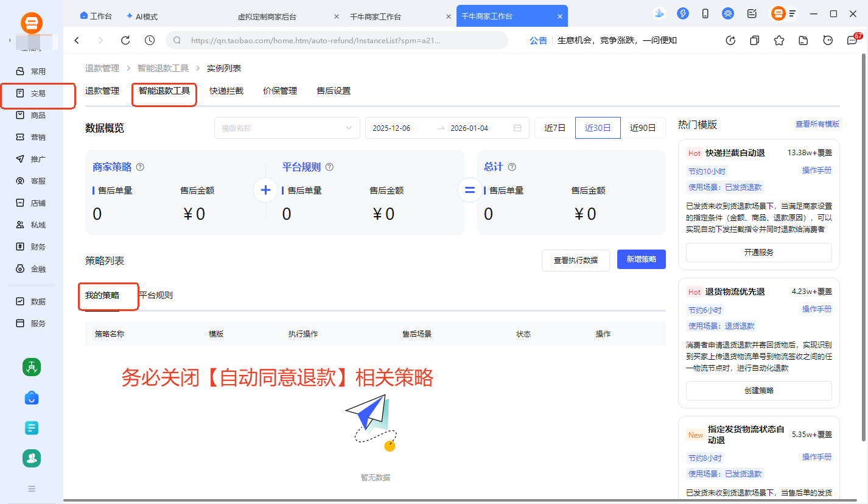
Task: Click the green contacts icon in sidebar
Action: click(x=32, y=458)
